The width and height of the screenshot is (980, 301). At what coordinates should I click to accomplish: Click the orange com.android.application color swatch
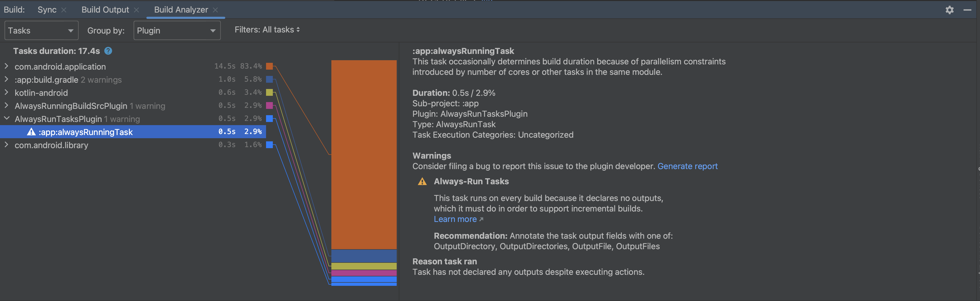tap(269, 66)
